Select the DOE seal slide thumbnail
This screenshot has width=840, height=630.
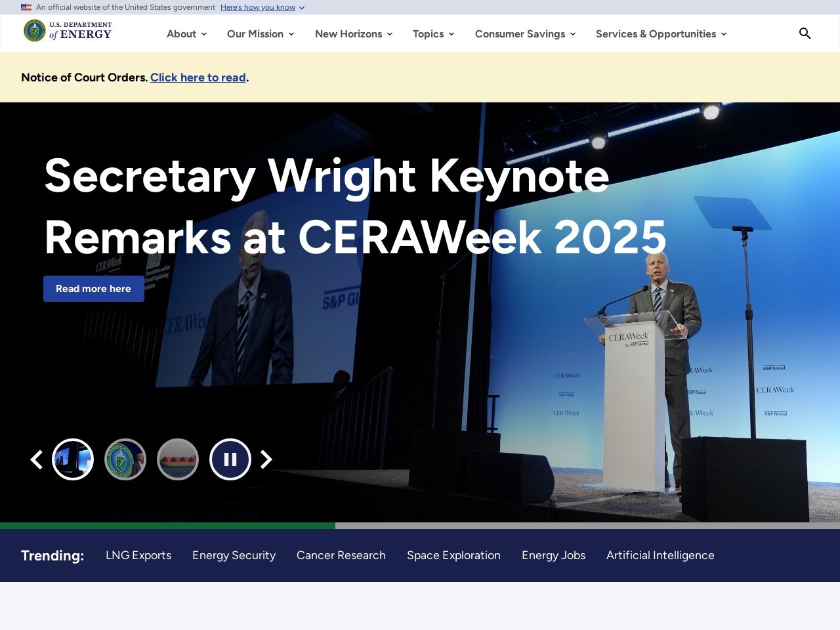pos(125,459)
